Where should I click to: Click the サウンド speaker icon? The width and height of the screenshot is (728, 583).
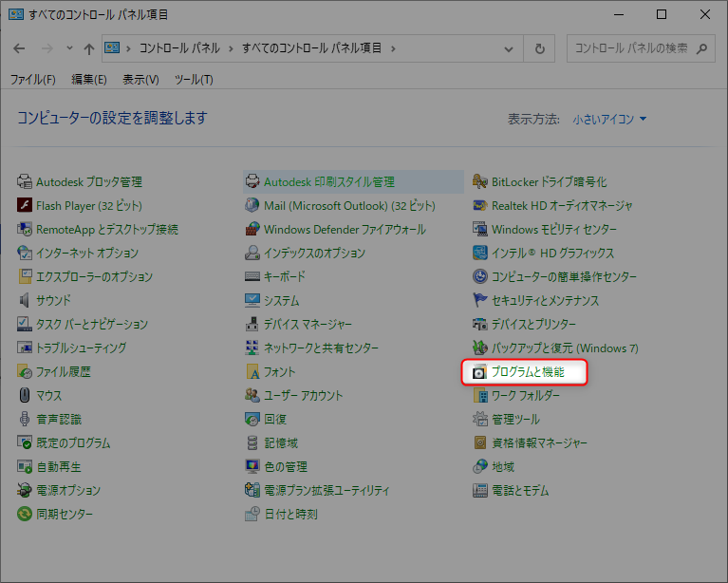coord(24,300)
